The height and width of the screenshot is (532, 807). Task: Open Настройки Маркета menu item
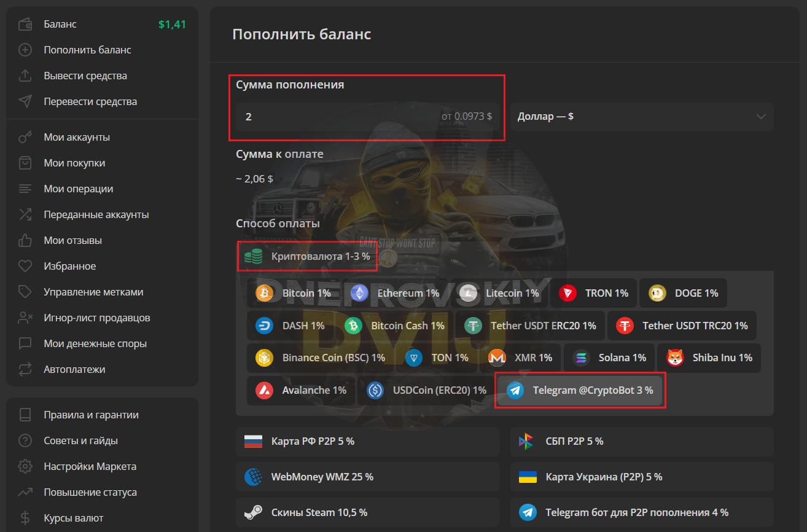point(90,467)
